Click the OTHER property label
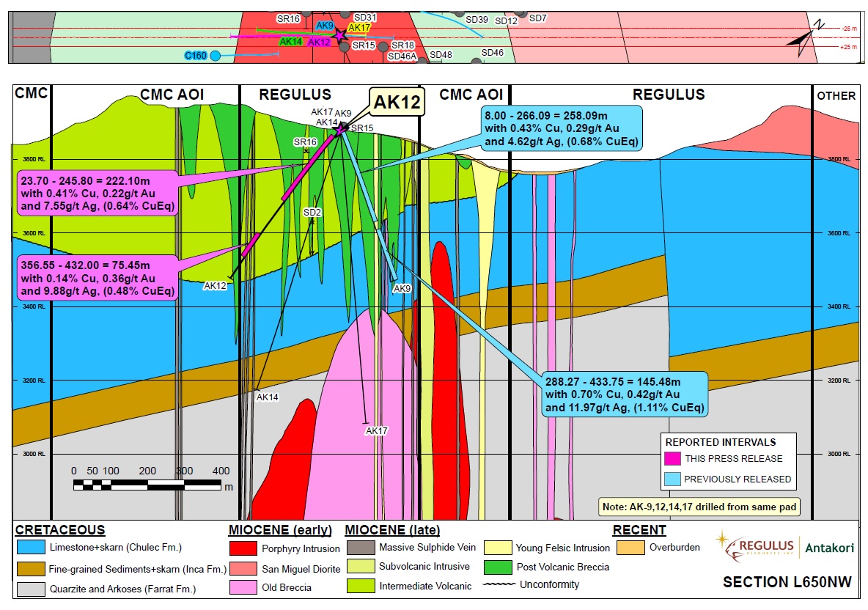 click(x=836, y=96)
